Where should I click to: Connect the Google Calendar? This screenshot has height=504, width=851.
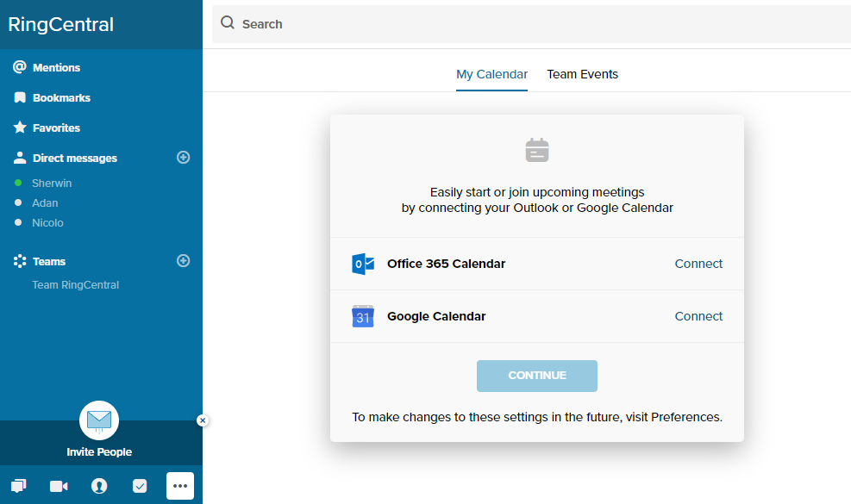point(698,316)
